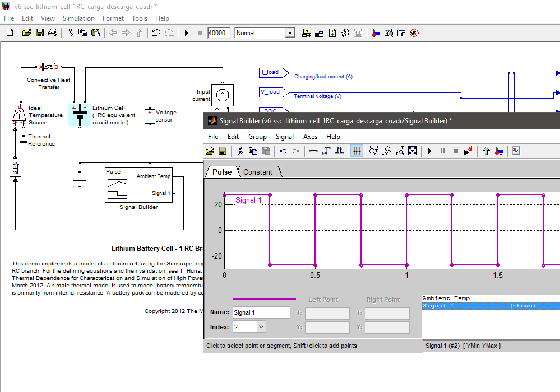Click the signal Name input field
The image size is (560, 392).
click(261, 312)
